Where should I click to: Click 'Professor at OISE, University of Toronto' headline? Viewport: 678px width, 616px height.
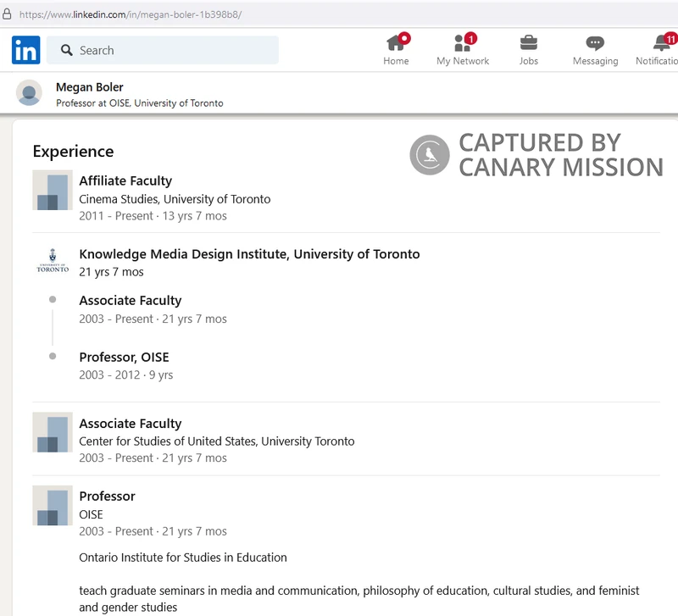tap(140, 103)
